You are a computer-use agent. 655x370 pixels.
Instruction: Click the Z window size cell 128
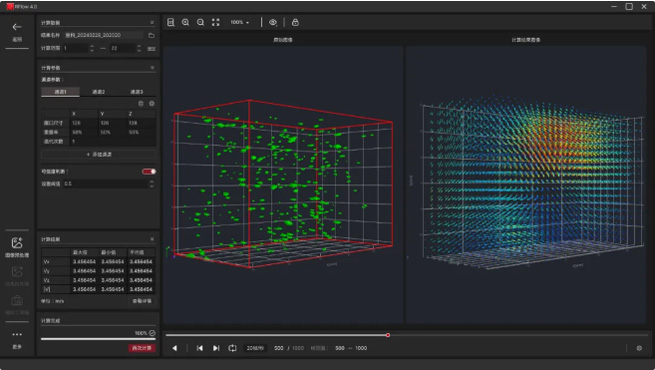point(141,123)
